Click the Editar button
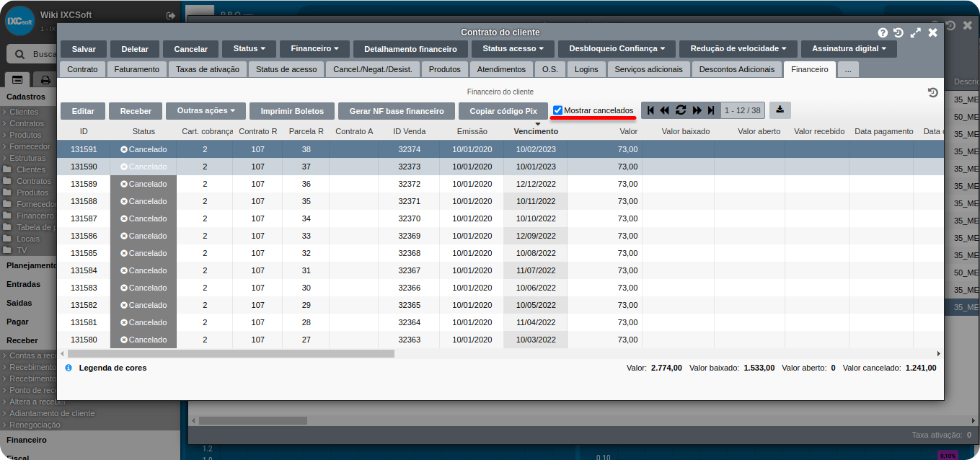 point(83,111)
